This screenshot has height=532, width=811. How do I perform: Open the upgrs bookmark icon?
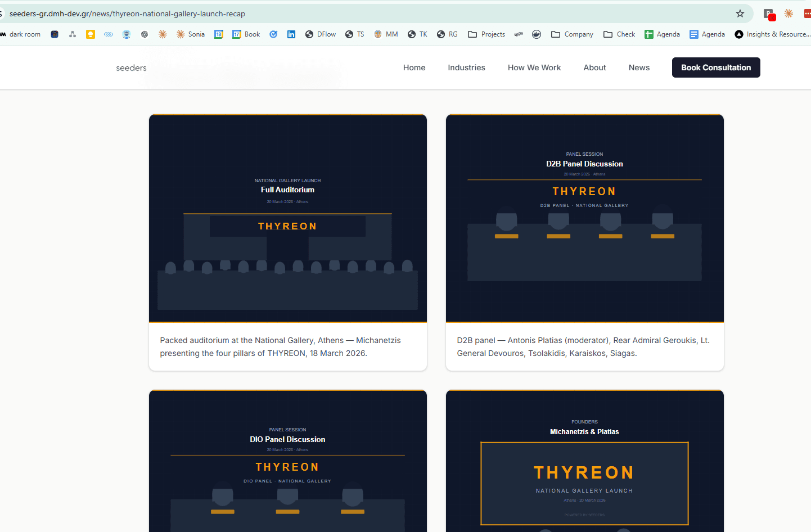(x=519, y=34)
